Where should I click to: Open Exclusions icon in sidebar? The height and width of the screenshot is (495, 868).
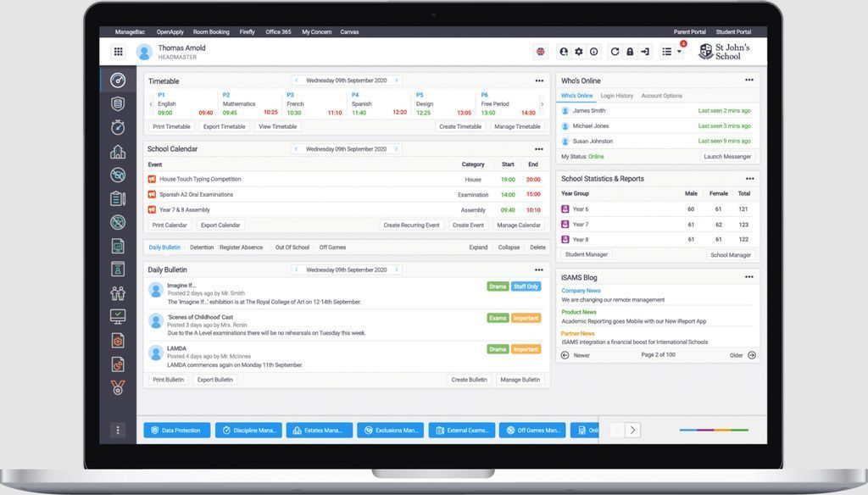click(x=117, y=175)
